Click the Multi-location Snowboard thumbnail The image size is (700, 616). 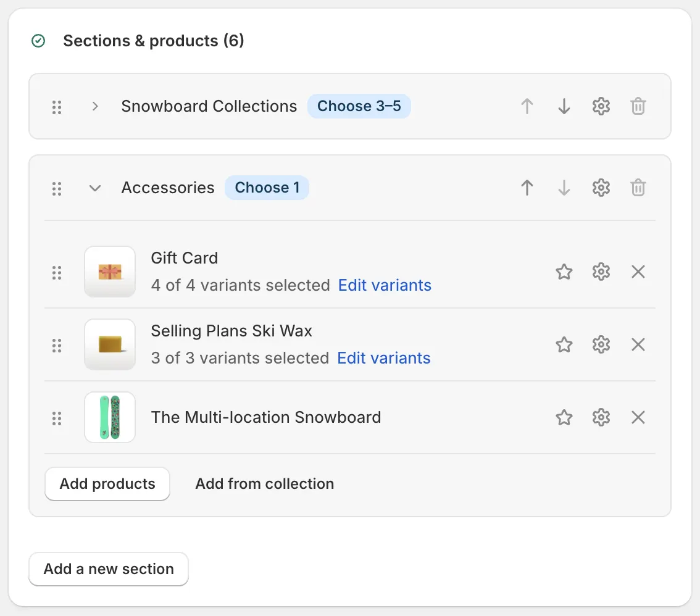(x=110, y=417)
